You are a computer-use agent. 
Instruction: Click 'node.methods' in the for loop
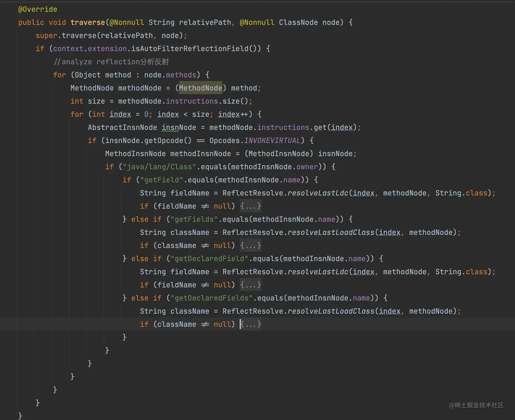pyautogui.click(x=170, y=75)
